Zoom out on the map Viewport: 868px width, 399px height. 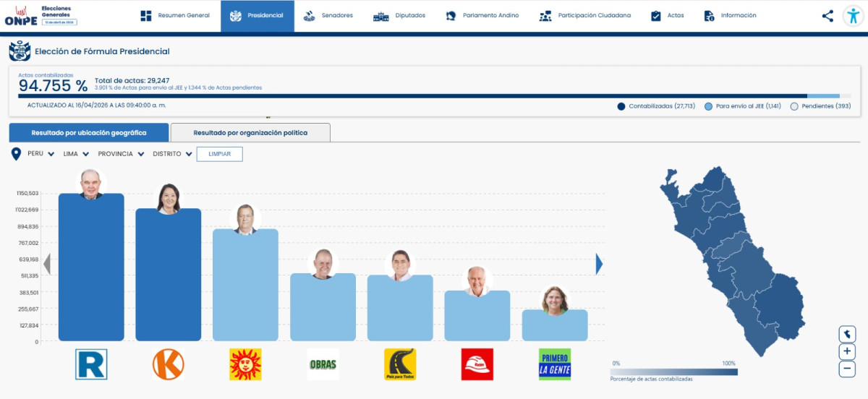coord(846,369)
